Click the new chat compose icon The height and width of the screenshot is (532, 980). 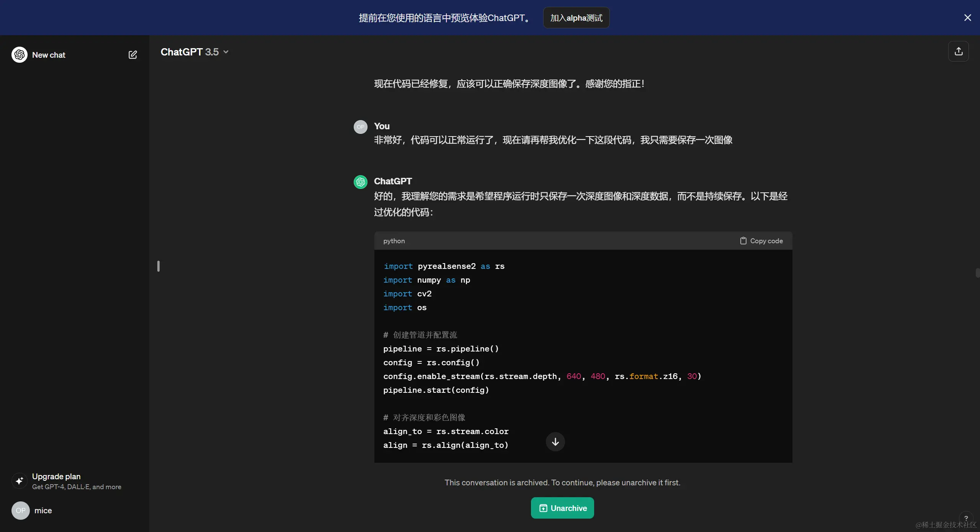click(132, 55)
